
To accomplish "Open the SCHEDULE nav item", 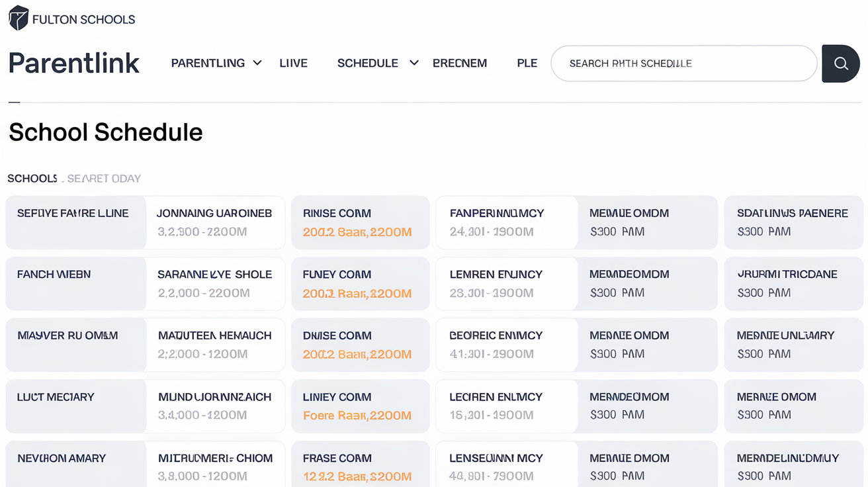I will [x=367, y=63].
